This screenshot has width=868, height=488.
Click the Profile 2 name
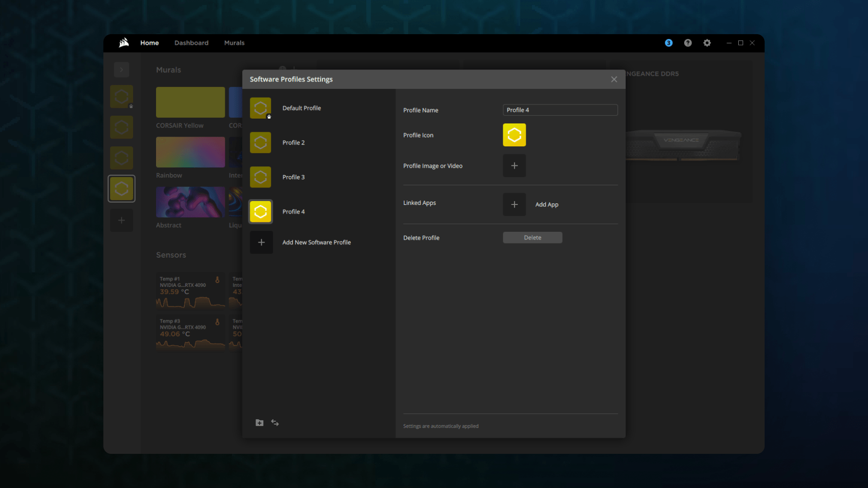(294, 142)
